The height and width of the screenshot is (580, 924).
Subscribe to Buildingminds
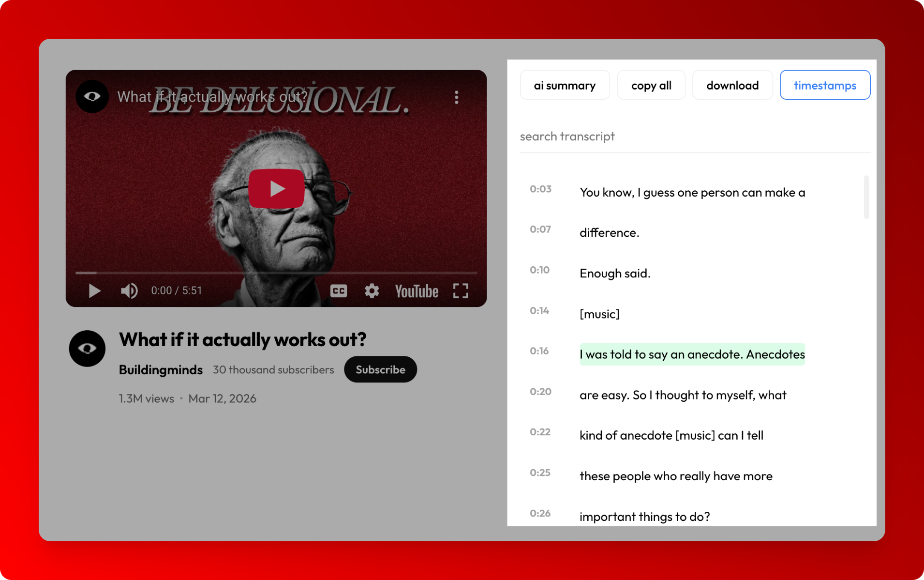pos(380,369)
